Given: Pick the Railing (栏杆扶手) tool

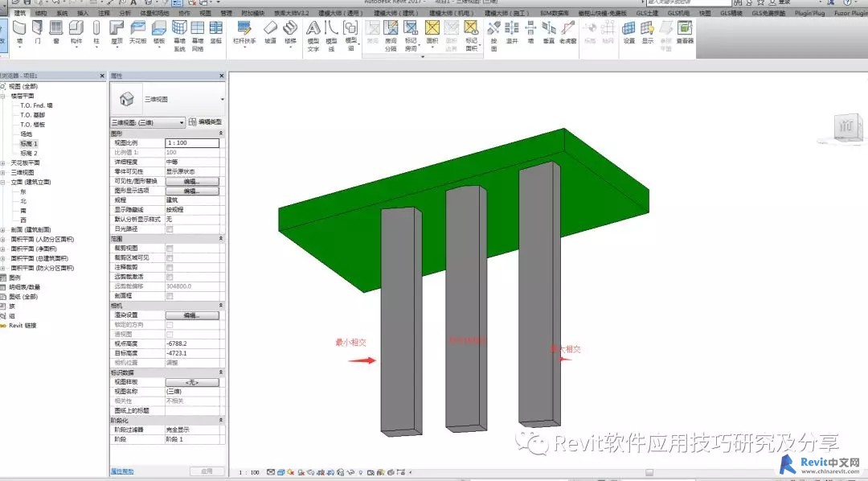Looking at the screenshot, I should click(244, 31).
